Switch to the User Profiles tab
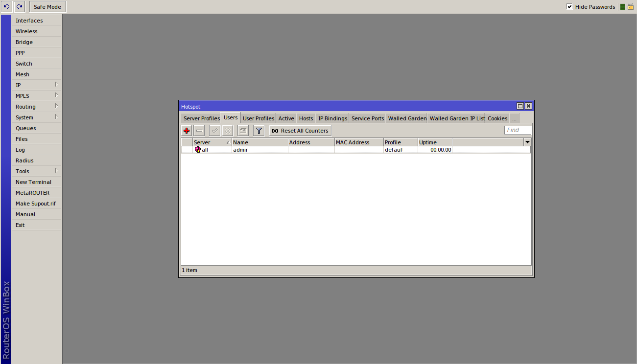The width and height of the screenshot is (637, 364). (x=259, y=118)
